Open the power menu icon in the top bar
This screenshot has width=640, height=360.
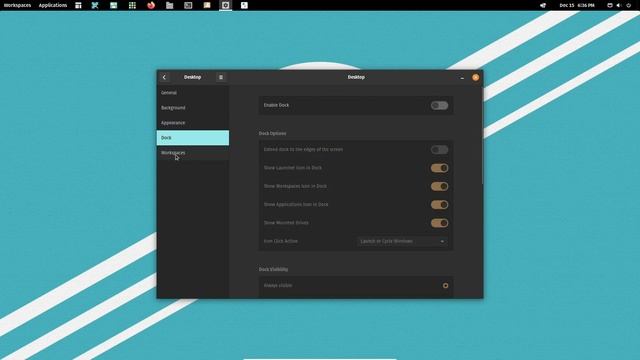(x=629, y=5)
